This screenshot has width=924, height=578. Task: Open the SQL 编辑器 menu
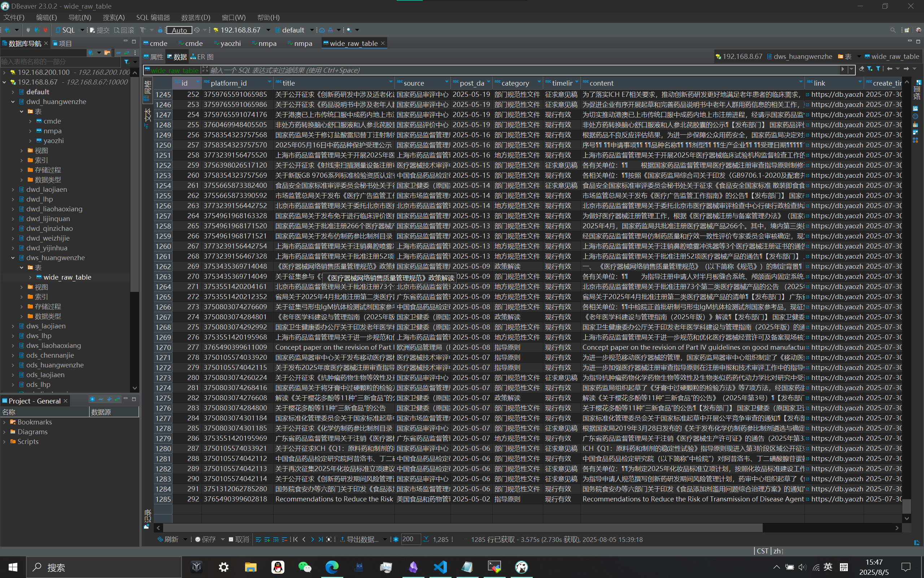tap(153, 18)
